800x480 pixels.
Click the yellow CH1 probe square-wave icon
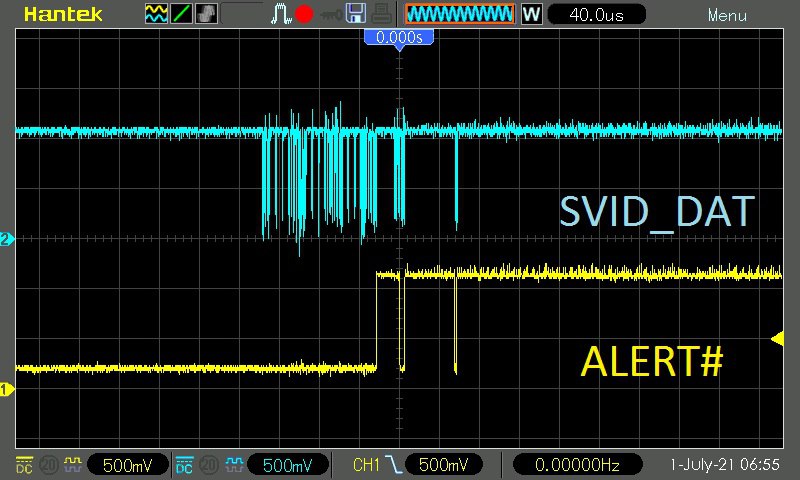[72, 464]
